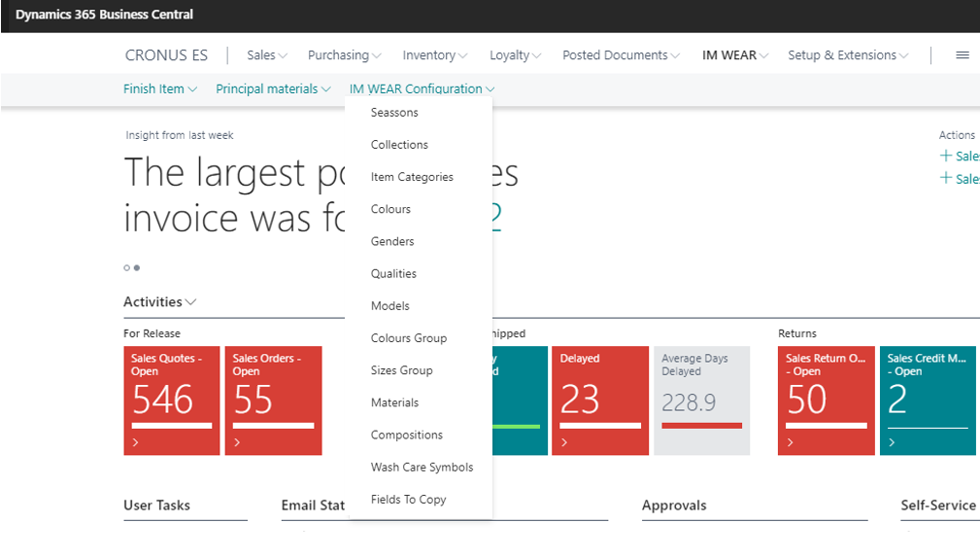Image resolution: width=980 pixels, height=558 pixels.
Task: Open the hamburger menu icon at top right
Action: pyautogui.click(x=963, y=55)
